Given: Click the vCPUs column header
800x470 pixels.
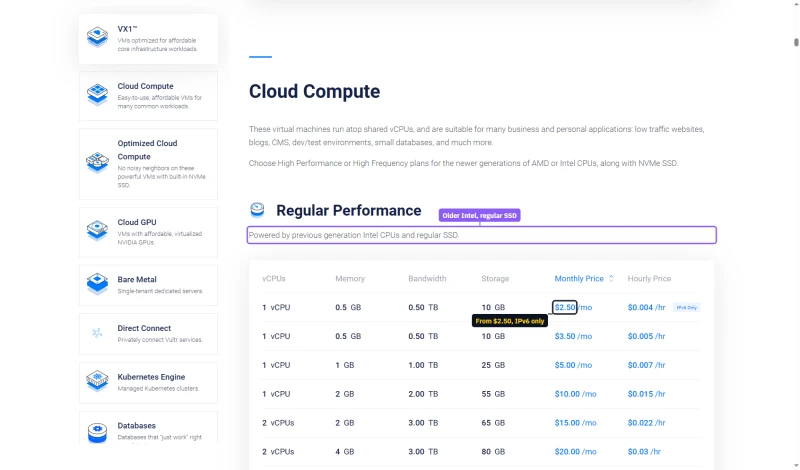Looking at the screenshot, I should point(274,279).
